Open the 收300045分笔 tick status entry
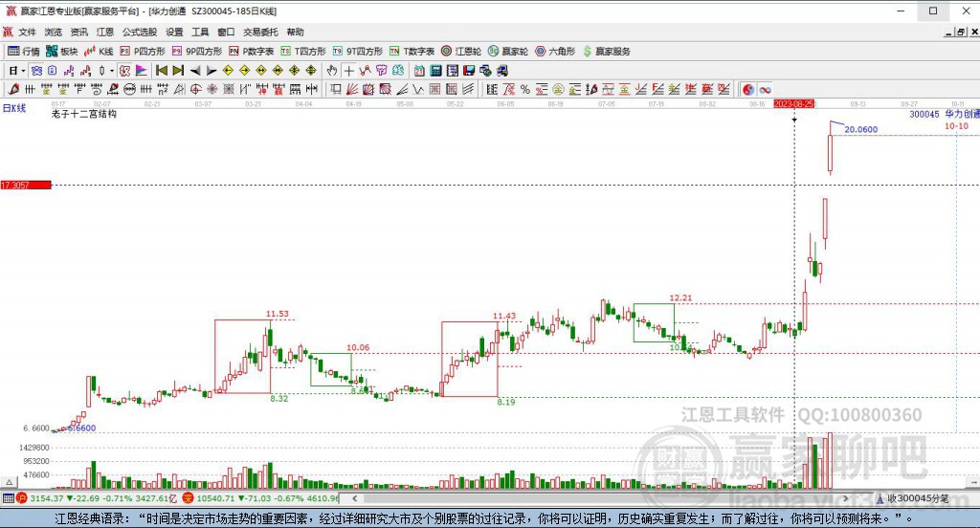The image size is (980, 528). [912, 498]
